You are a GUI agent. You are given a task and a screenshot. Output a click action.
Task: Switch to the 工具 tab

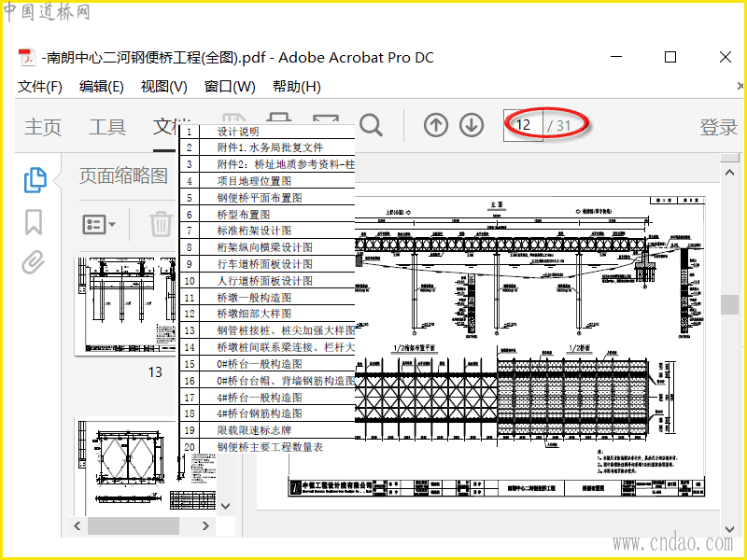tap(107, 127)
